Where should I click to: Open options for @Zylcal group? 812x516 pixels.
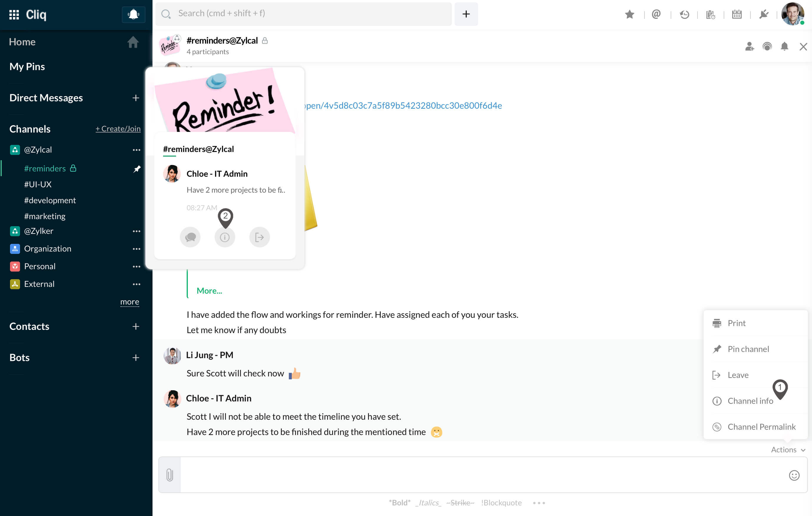coord(136,150)
